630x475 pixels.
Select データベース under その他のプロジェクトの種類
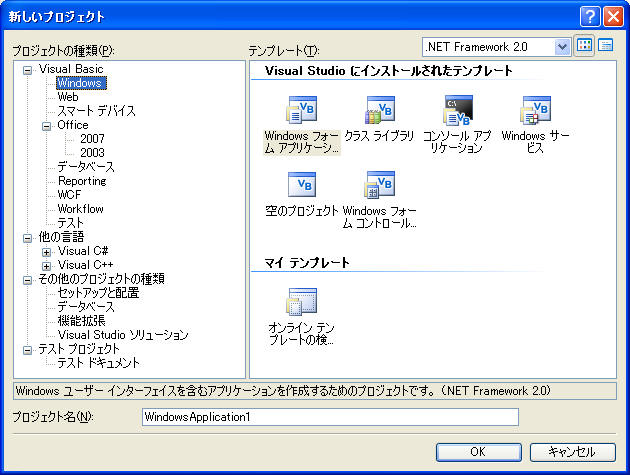point(86,307)
